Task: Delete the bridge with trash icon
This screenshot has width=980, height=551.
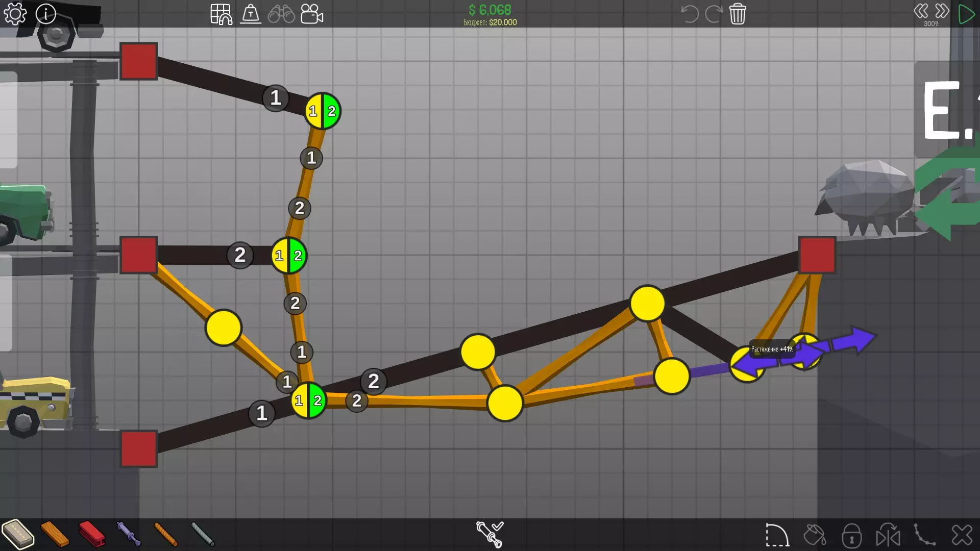Action: pos(738,14)
